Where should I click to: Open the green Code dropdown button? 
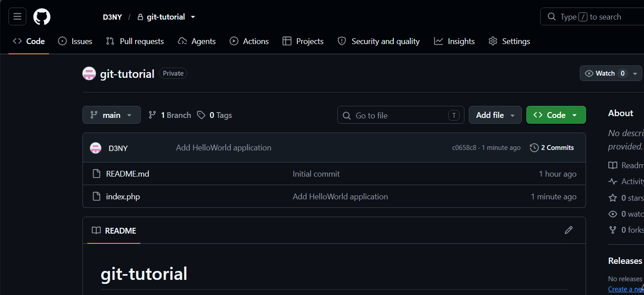tap(556, 115)
